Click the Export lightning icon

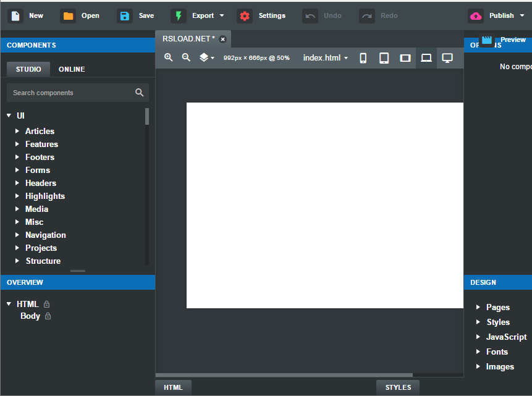tap(179, 16)
